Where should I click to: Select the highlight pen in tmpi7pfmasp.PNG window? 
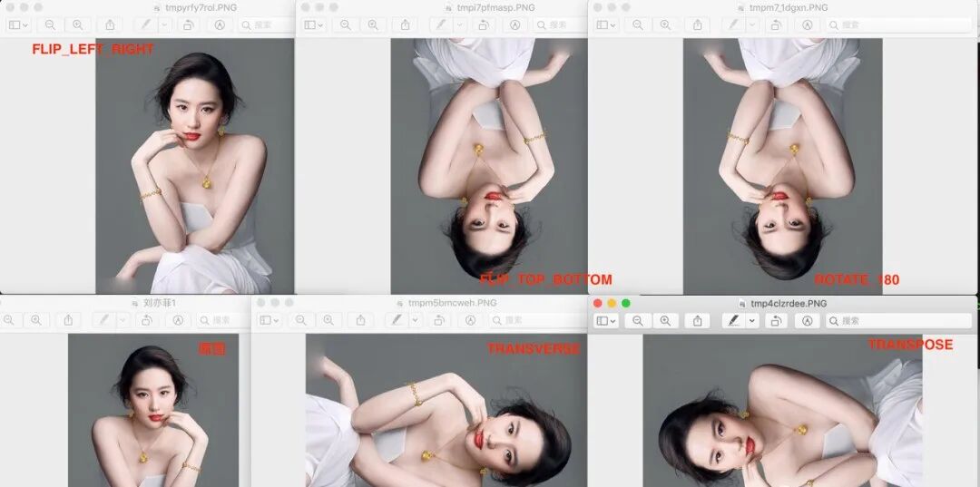(441, 25)
